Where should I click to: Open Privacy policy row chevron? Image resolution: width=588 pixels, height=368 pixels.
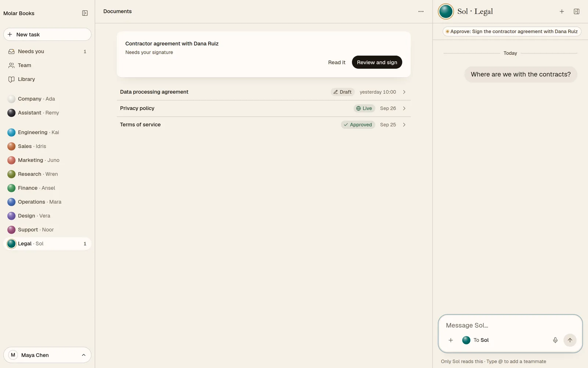[x=404, y=109]
